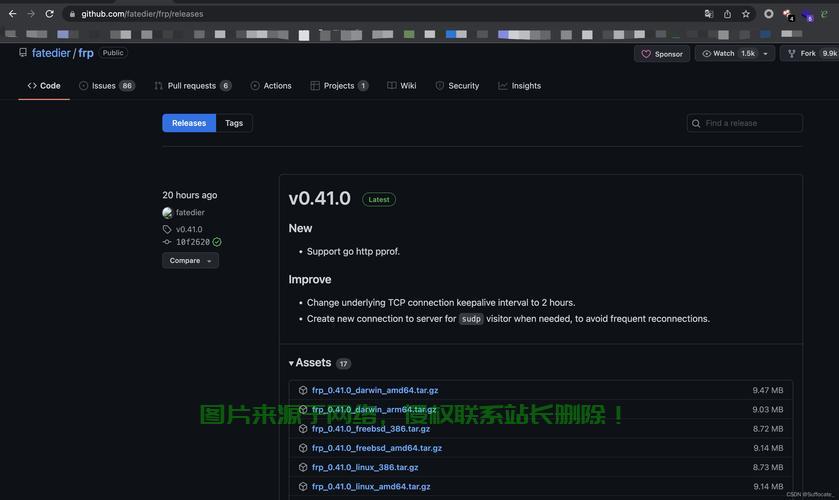The height and width of the screenshot is (500, 839).
Task: Download frp_0.41.0_freebsd_amd64.tar.gz
Action: tap(377, 448)
